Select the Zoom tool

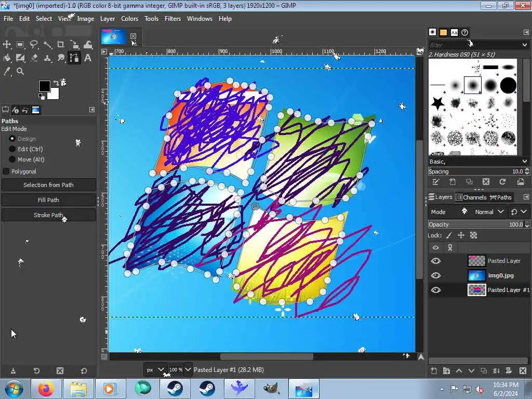point(20,71)
